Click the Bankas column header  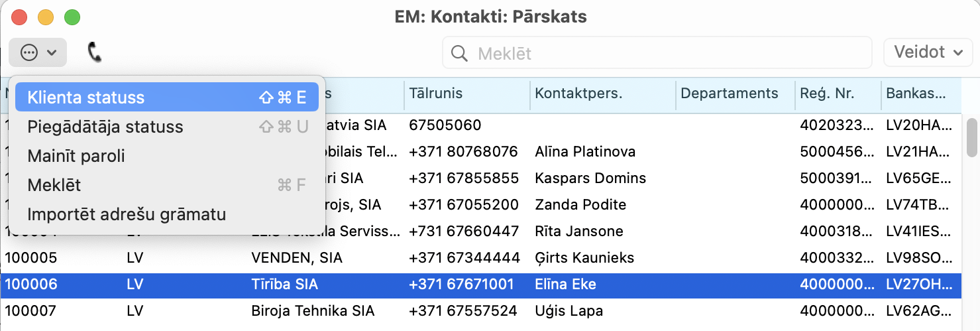click(918, 94)
